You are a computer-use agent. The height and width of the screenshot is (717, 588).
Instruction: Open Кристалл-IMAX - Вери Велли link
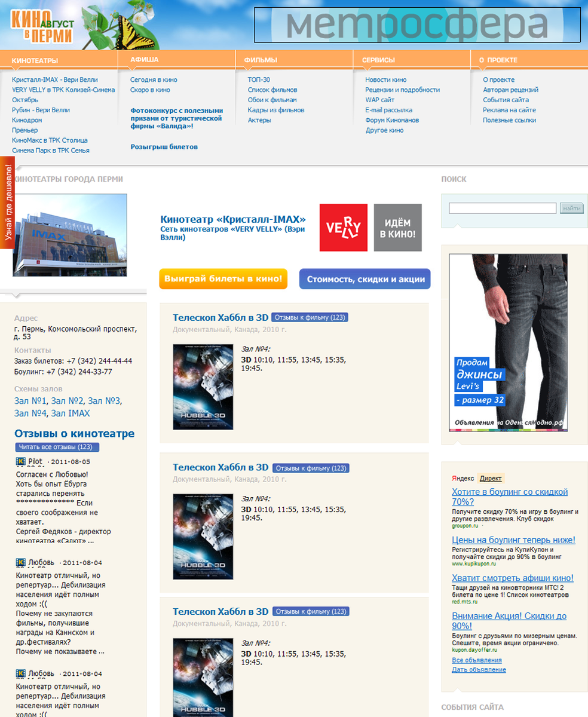pyautogui.click(x=55, y=79)
